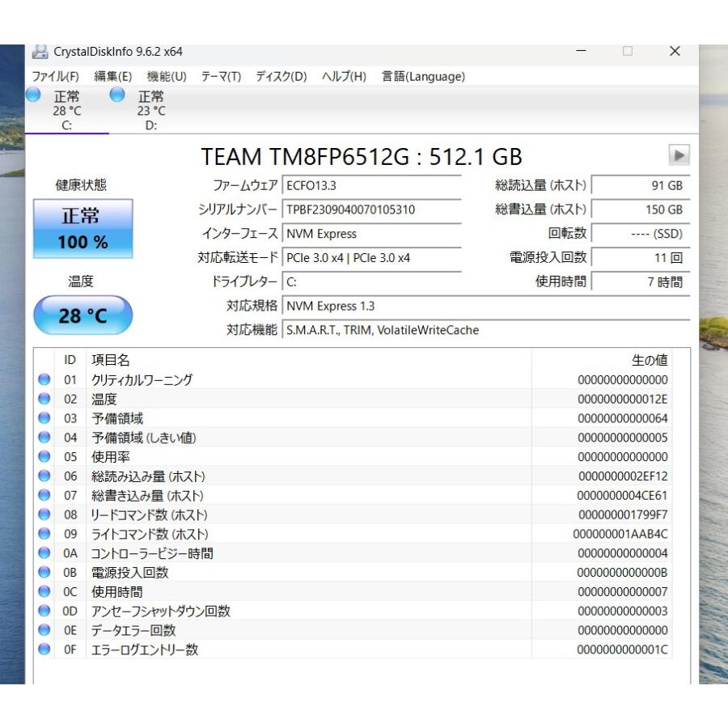Click status dot for ID 0B power-on count

click(44, 573)
